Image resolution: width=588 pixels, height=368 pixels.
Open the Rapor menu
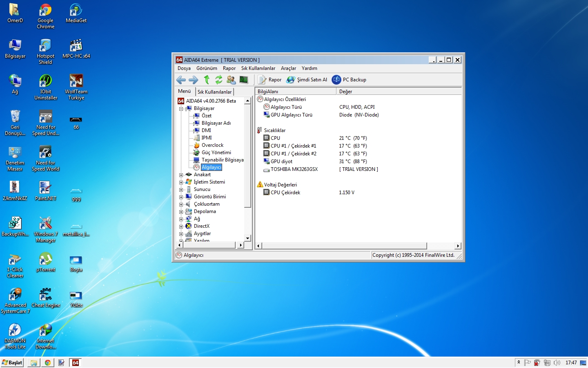click(229, 68)
